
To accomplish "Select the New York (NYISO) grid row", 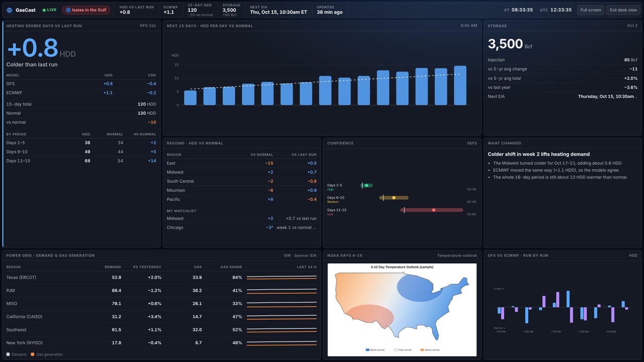I will tap(162, 343).
